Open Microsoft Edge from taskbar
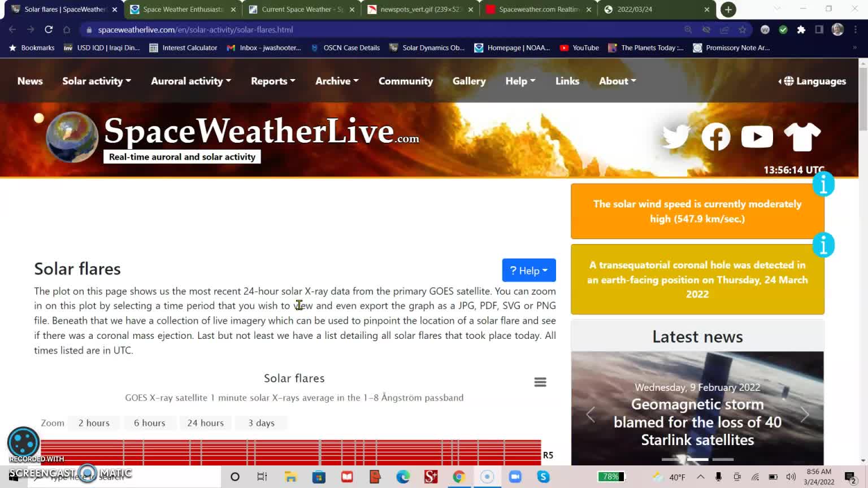Image resolution: width=868 pixels, height=488 pixels. tap(403, 477)
